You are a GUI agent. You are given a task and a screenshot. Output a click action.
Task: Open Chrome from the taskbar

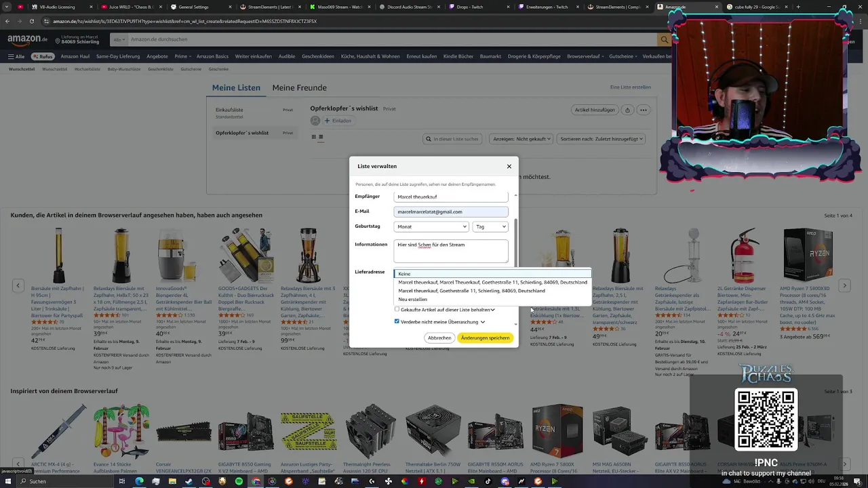[x=256, y=481]
